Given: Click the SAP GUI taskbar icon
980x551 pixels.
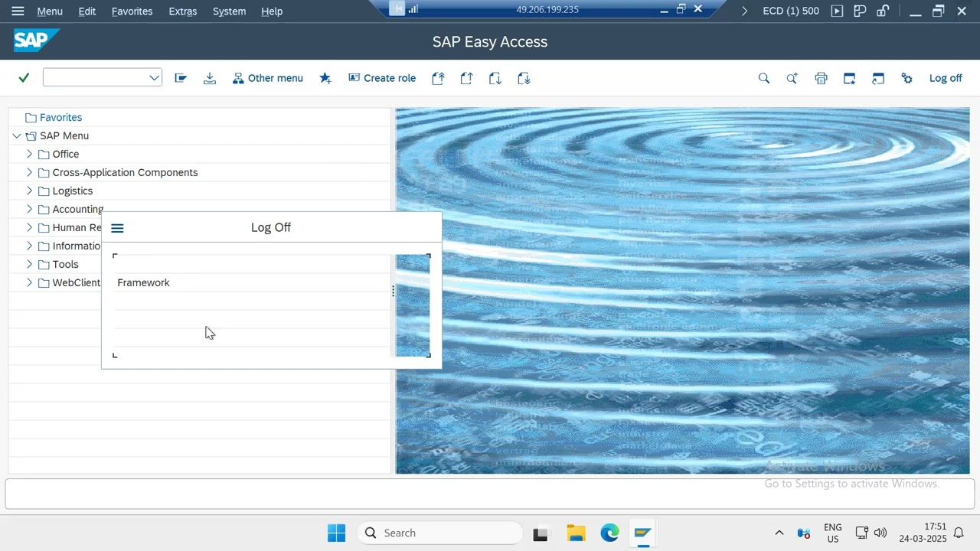Looking at the screenshot, I should click(642, 533).
